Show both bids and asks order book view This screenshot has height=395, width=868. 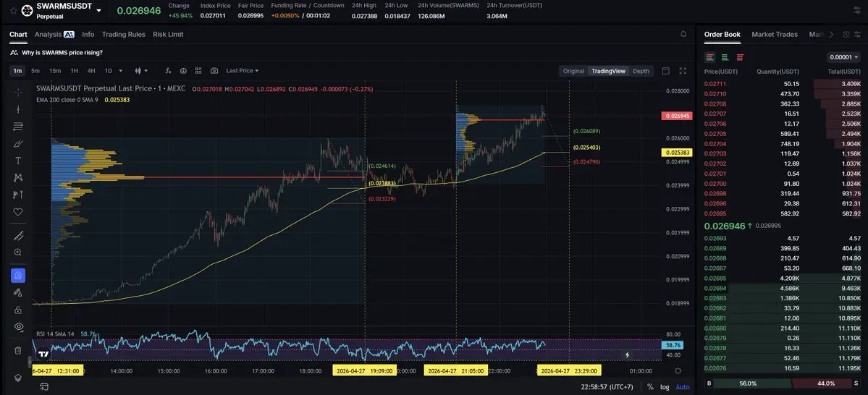point(709,58)
